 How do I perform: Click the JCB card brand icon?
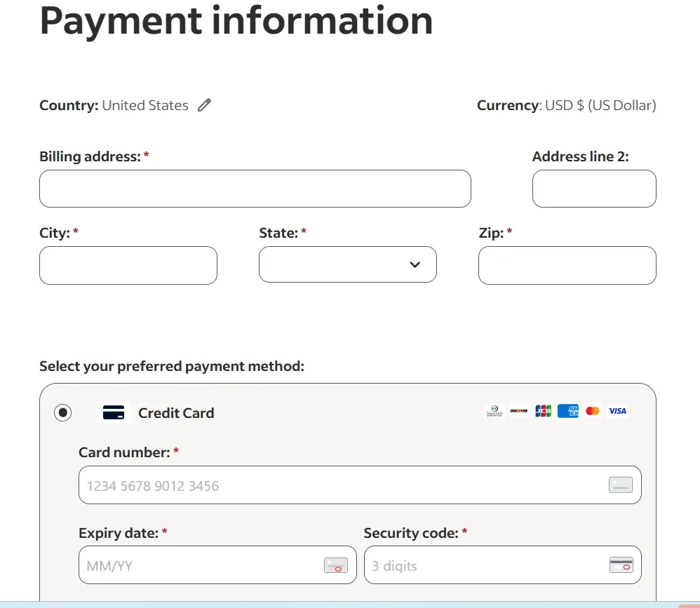coord(542,411)
